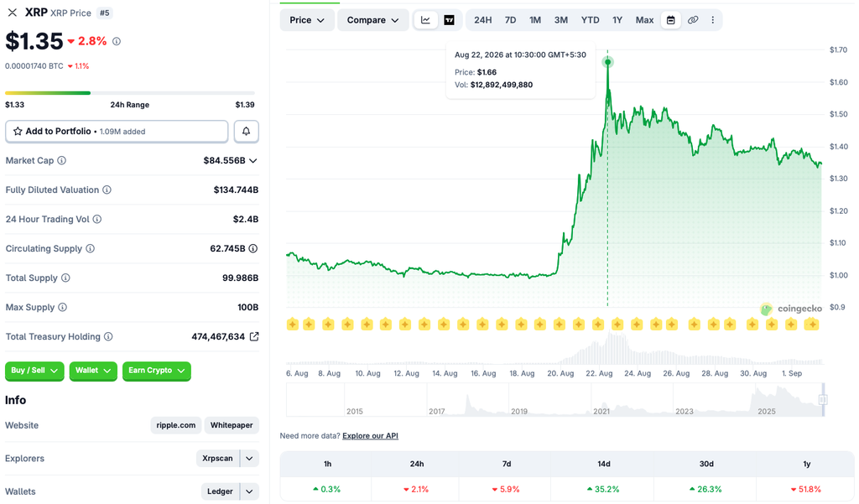The image size is (859, 504).
Task: Open the Wallet dropdown button
Action: click(93, 371)
